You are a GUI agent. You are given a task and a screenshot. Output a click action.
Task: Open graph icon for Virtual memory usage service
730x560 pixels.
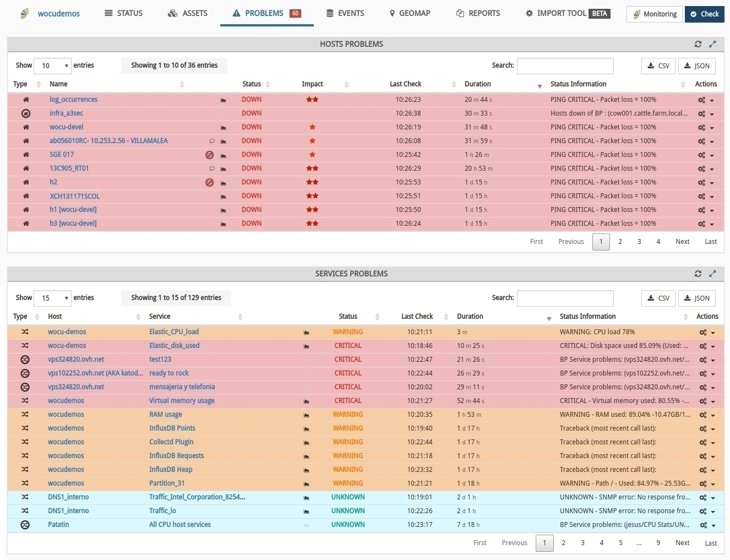307,401
